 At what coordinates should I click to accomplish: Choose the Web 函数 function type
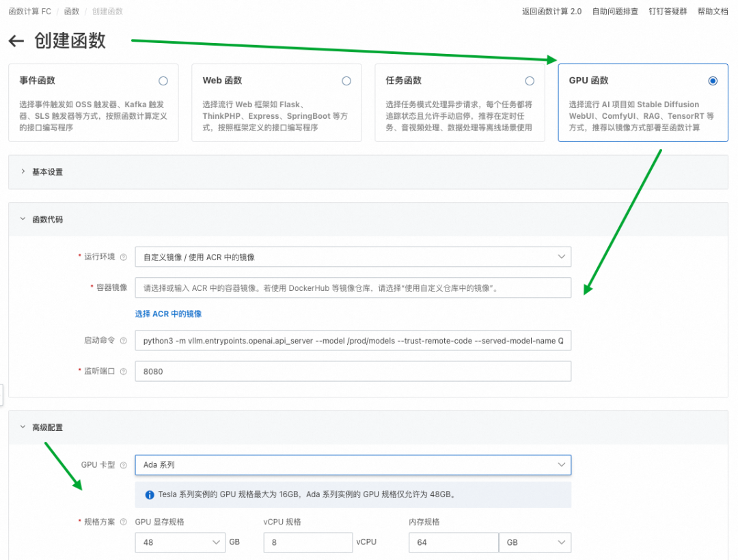coord(346,81)
